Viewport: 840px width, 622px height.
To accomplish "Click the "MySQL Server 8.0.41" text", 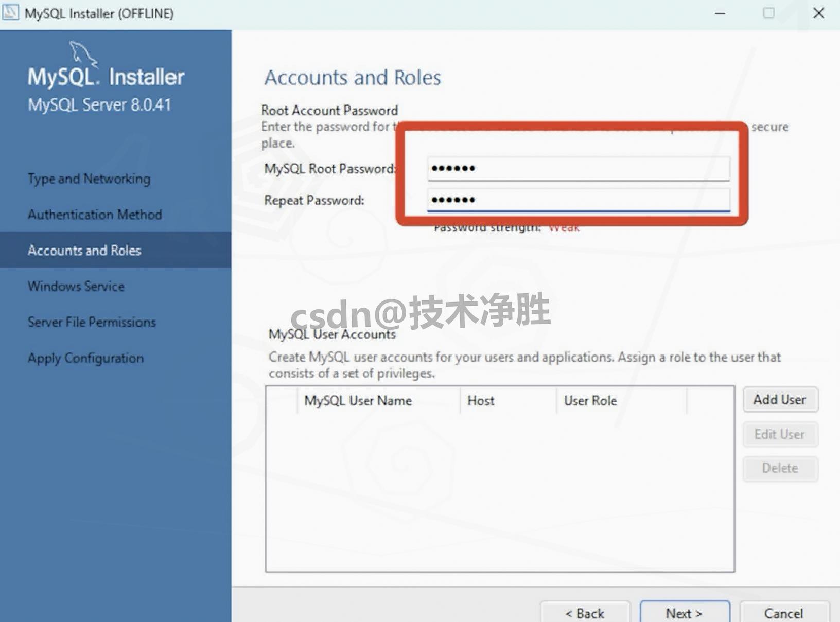I will pyautogui.click(x=100, y=105).
